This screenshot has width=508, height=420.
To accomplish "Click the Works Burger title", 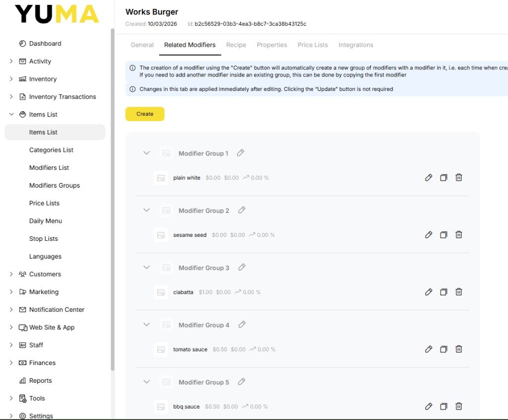I will click(x=152, y=12).
